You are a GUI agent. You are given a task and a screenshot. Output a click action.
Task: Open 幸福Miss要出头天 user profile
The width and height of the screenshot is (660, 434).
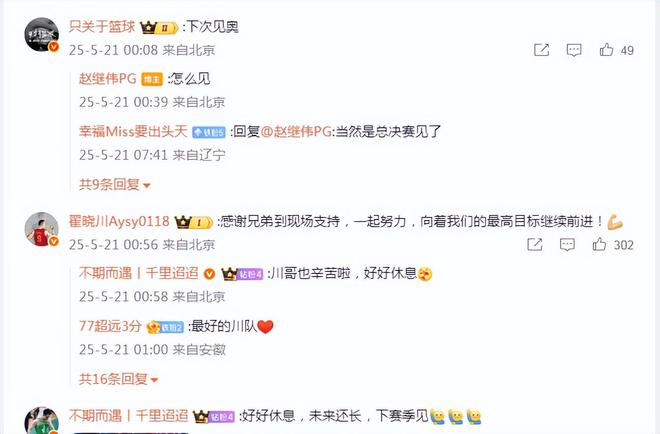[133, 131]
